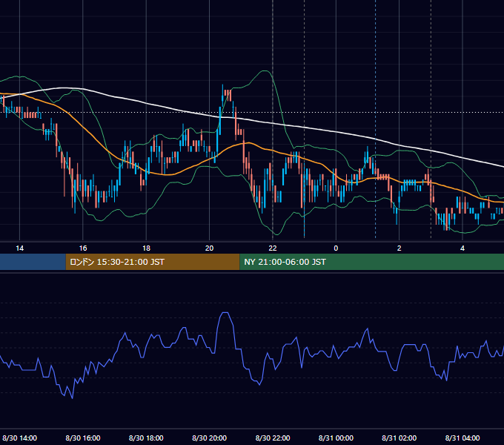This screenshot has height=445, width=504.
Task: Click the oscillator peak near 20:30
Action: (225, 312)
